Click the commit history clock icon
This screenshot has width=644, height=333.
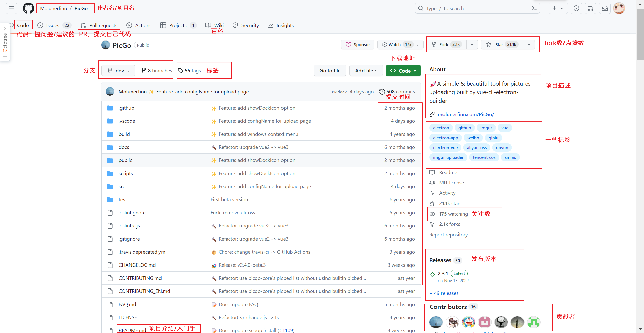click(382, 92)
